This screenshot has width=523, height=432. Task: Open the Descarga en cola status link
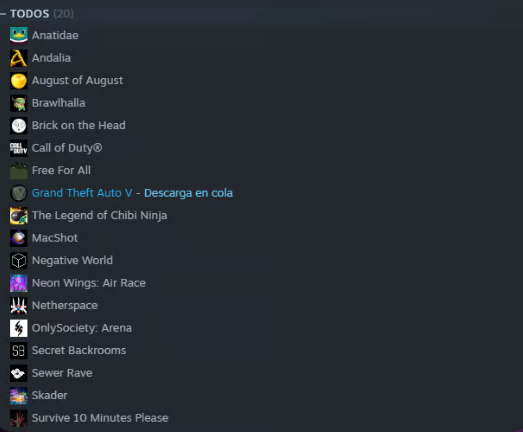click(x=188, y=193)
